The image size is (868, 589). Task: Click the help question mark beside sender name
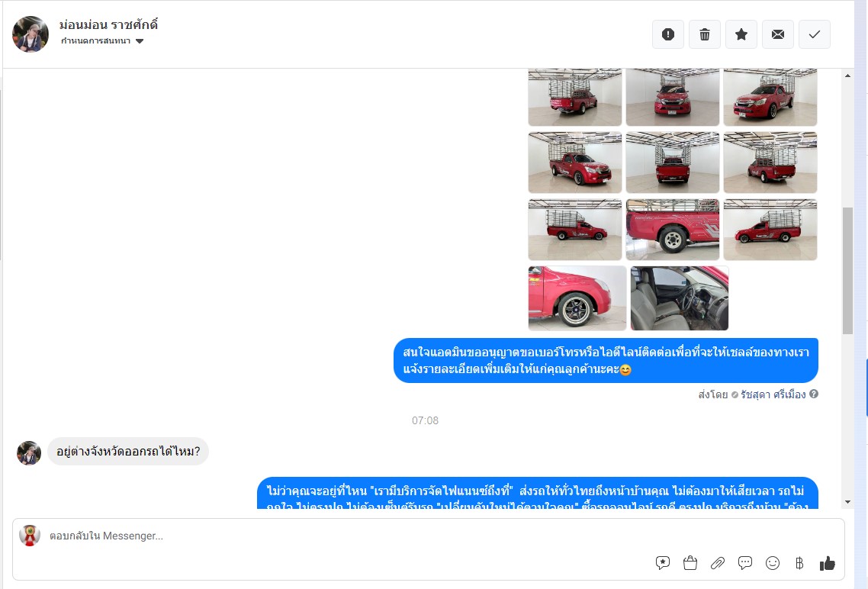click(x=814, y=394)
